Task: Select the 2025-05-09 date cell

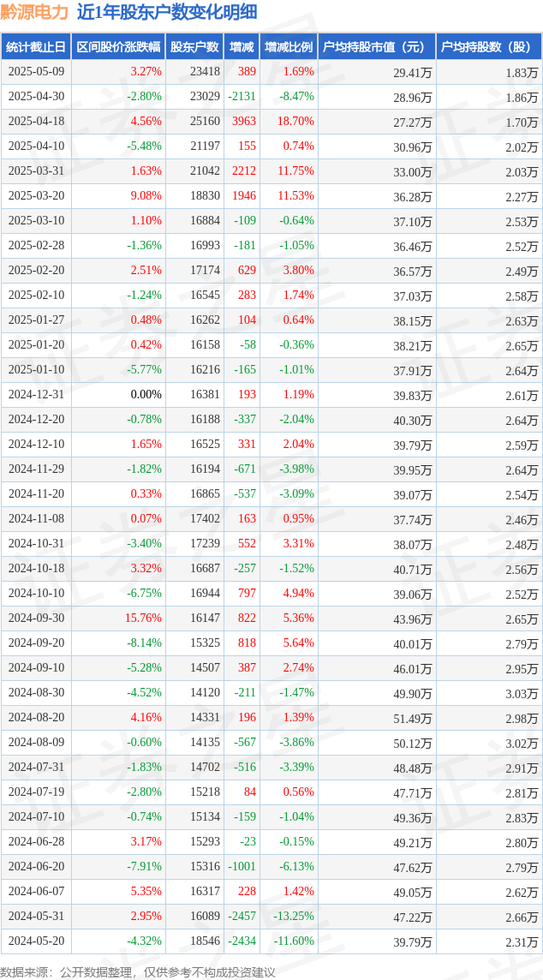Action: (x=36, y=72)
